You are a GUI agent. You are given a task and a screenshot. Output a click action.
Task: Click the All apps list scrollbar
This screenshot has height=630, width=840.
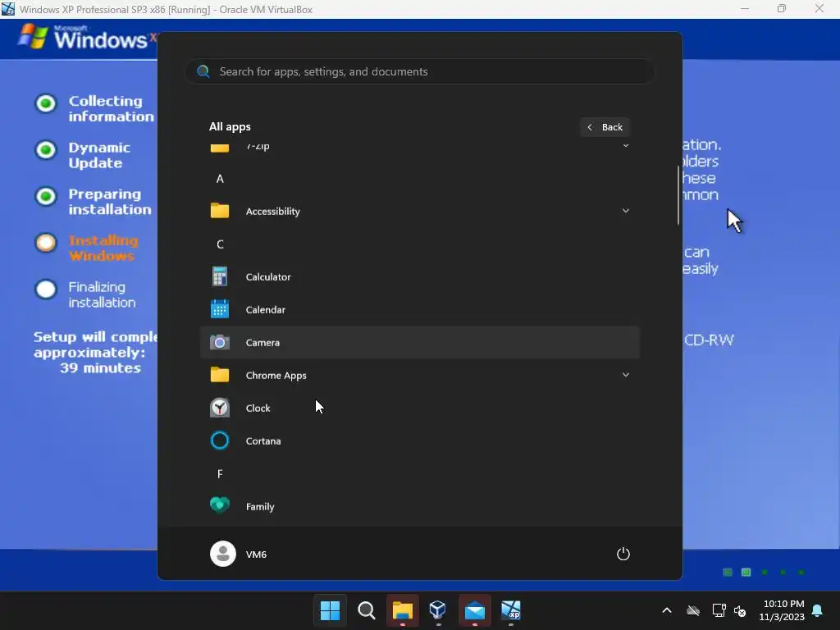coord(678,195)
